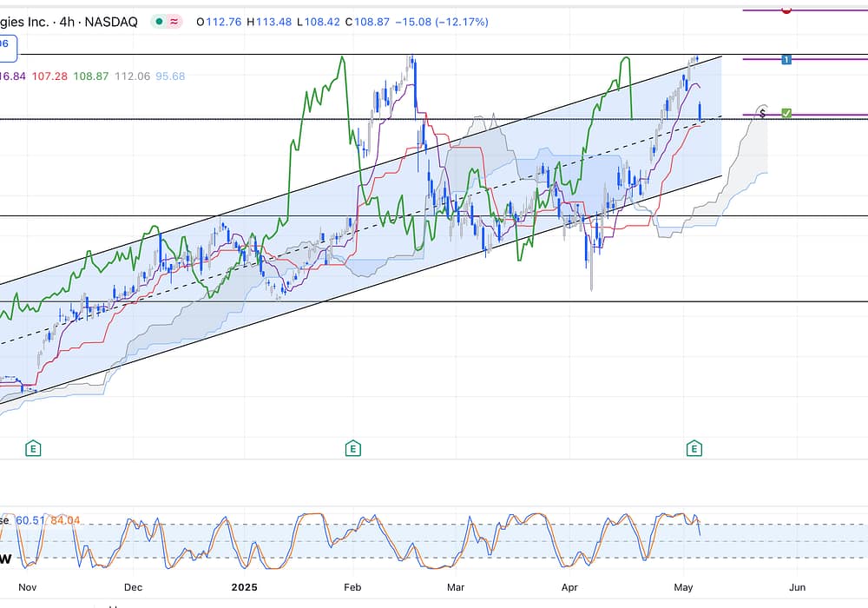
Task: Click the orange 84.04 oscillator value
Action: tap(65, 520)
